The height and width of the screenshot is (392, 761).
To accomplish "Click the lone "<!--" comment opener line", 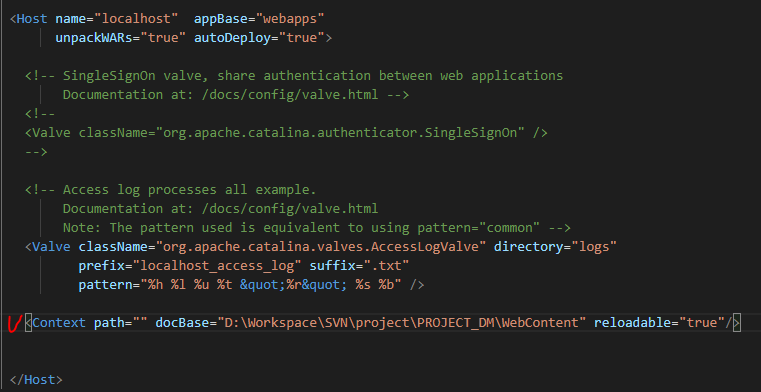I will click(40, 114).
